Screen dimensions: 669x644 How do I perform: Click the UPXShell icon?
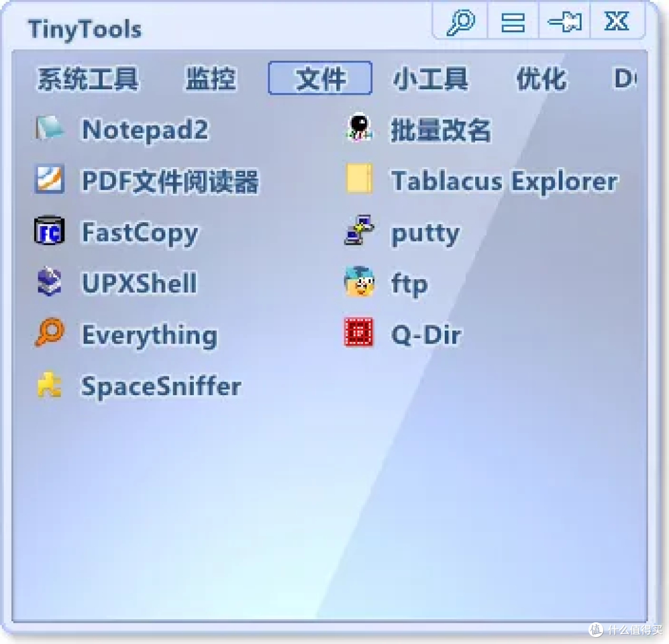(50, 282)
